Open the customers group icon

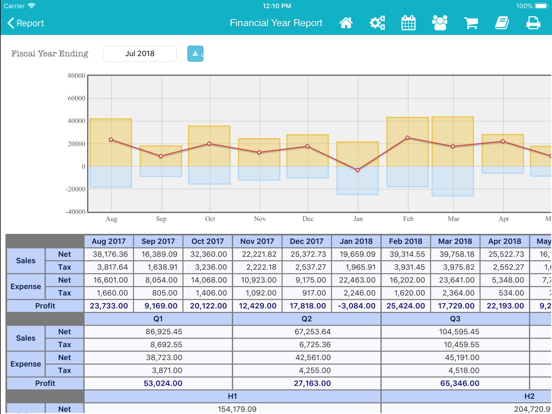coord(440,23)
